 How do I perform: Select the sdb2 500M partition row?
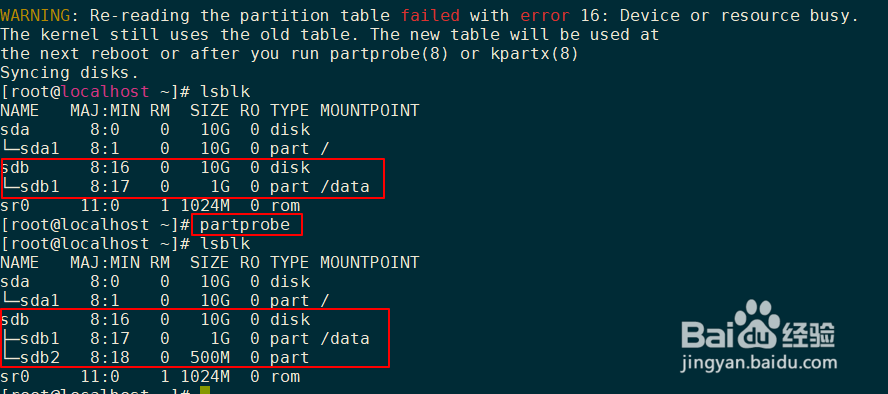[155, 358]
